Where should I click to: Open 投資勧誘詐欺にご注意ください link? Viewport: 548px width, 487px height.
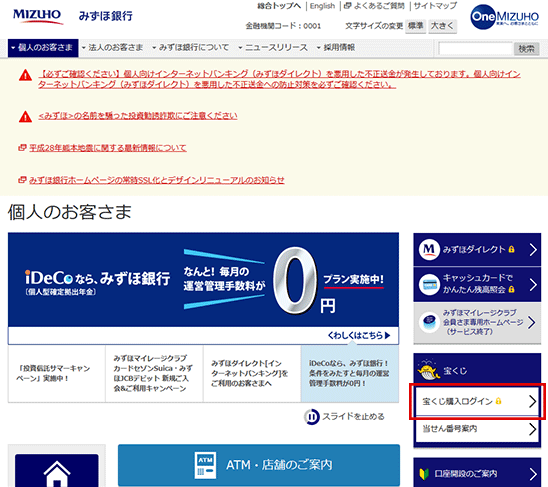tap(138, 116)
